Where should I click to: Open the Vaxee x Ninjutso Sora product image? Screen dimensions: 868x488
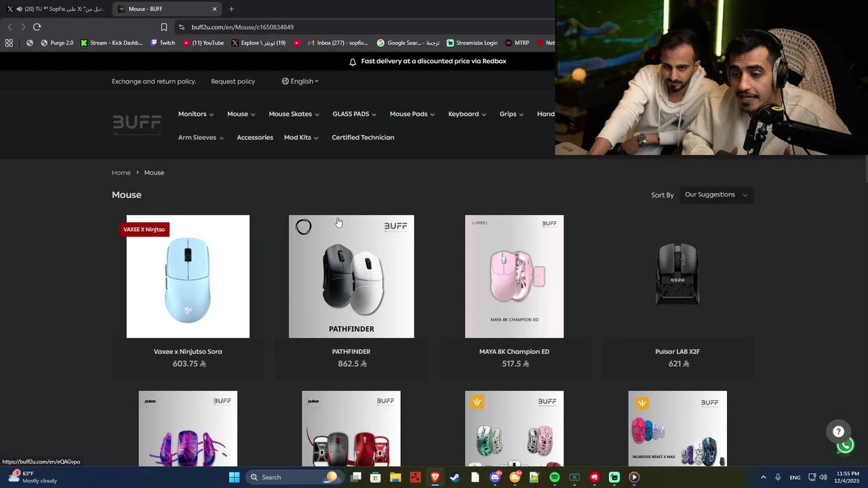[188, 277]
